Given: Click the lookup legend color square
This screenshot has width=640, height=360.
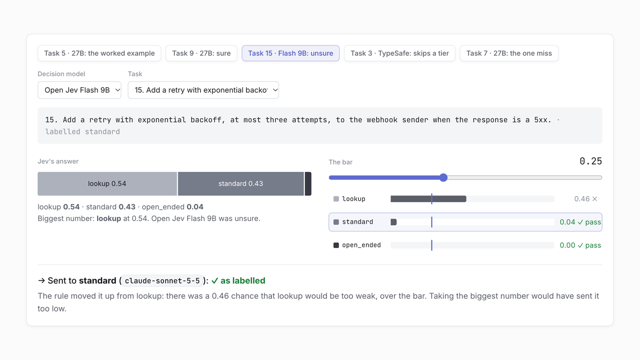Looking at the screenshot, I should pyautogui.click(x=336, y=199).
